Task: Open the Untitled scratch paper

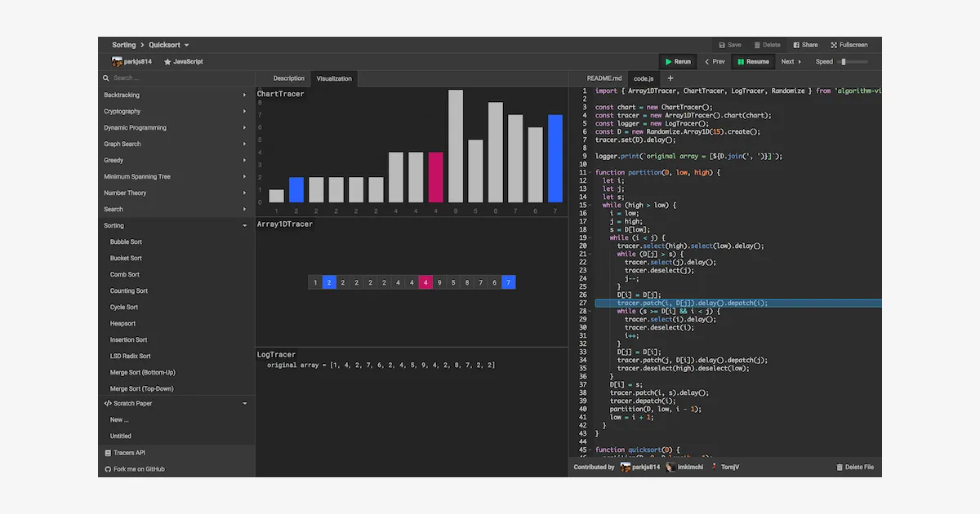Action: [176, 436]
